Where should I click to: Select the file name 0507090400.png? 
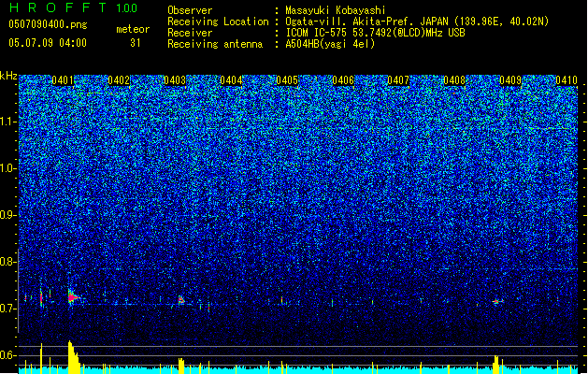click(48, 24)
